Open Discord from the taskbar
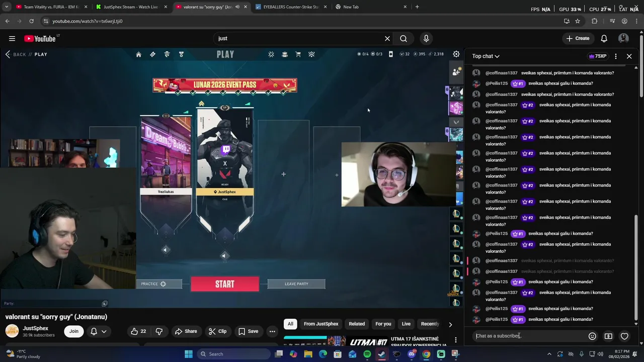The height and width of the screenshot is (362, 644). point(412,354)
